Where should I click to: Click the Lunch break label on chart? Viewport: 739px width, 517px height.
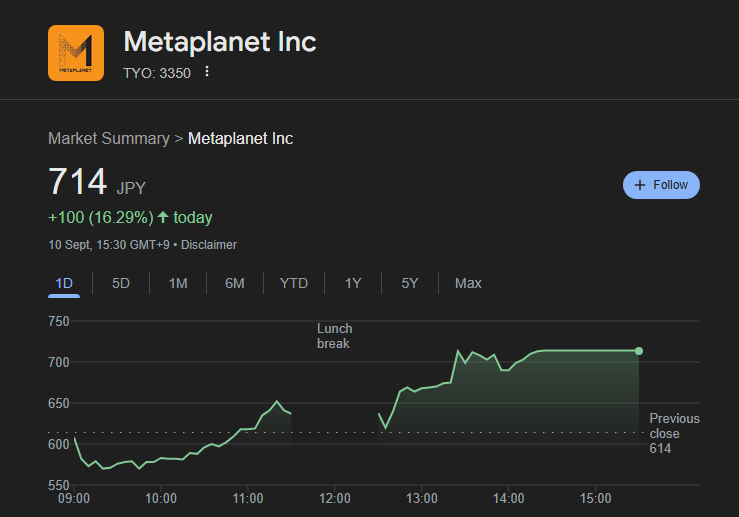pyautogui.click(x=334, y=336)
